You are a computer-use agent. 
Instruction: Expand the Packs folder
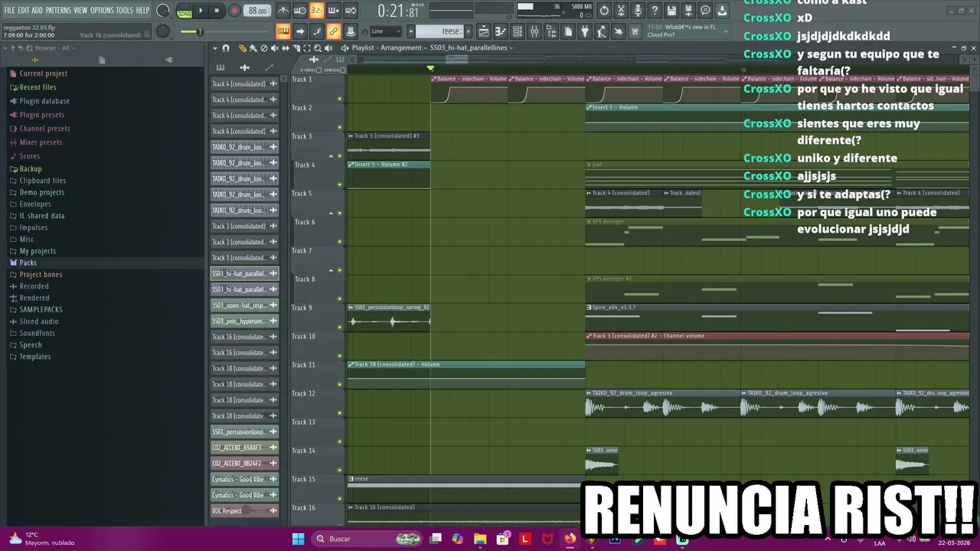[x=28, y=262]
